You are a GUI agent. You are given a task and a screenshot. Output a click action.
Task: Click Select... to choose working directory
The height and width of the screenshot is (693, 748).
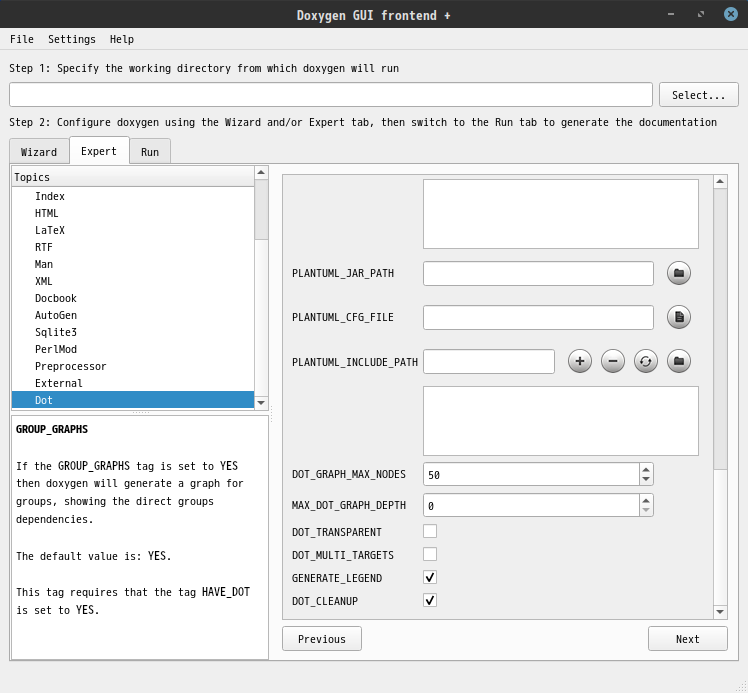point(698,95)
